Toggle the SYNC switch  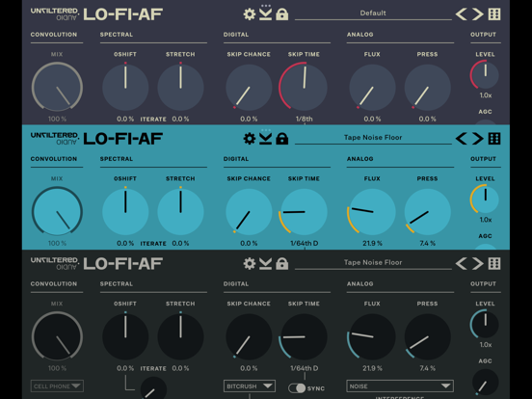(x=297, y=388)
